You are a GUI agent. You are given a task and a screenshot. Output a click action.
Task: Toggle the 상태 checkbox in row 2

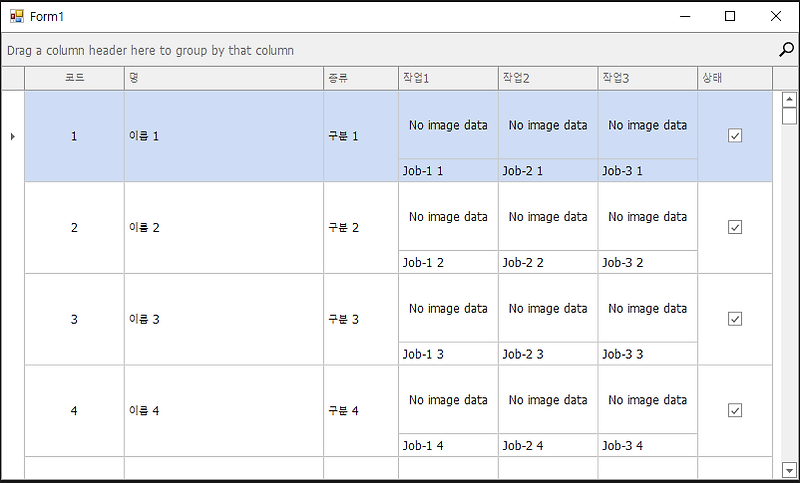point(735,227)
